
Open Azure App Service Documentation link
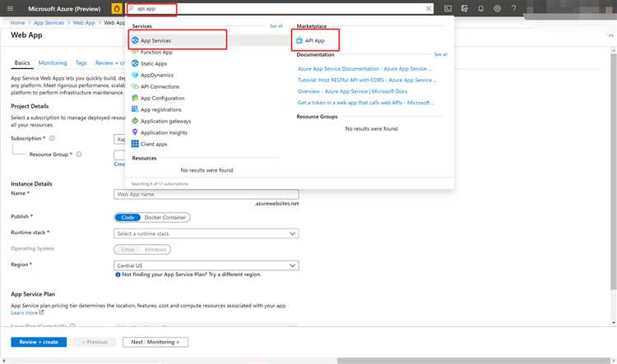pos(364,68)
